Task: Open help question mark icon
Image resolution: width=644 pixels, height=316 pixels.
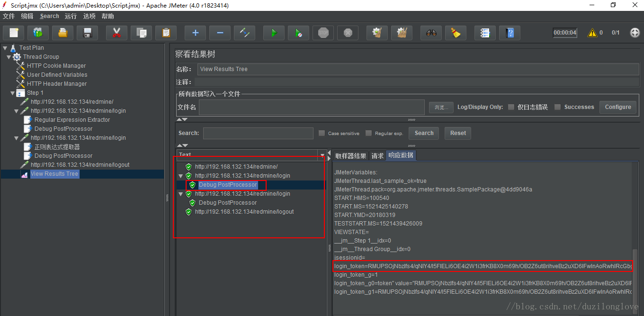Action: (x=510, y=33)
